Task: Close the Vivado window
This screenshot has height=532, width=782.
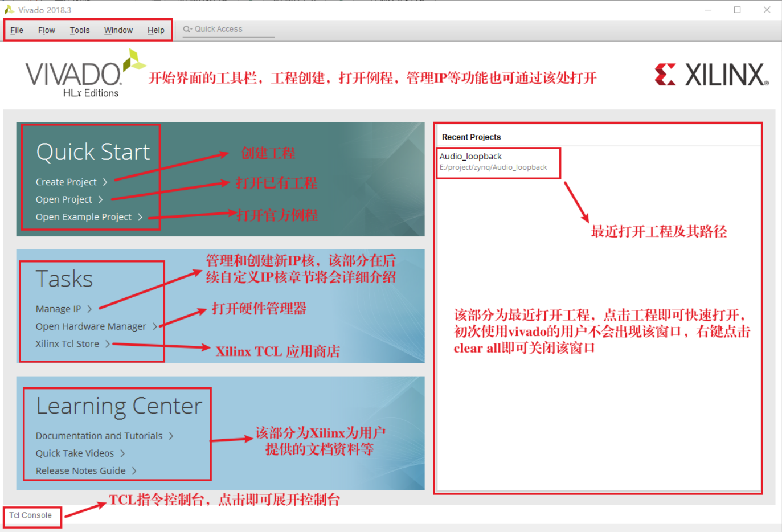Action: pyautogui.click(x=767, y=10)
